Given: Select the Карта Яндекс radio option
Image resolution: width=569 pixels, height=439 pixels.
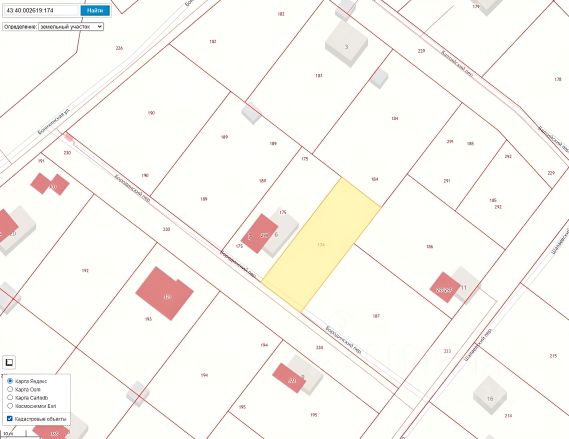Looking at the screenshot, I should [x=10, y=381].
